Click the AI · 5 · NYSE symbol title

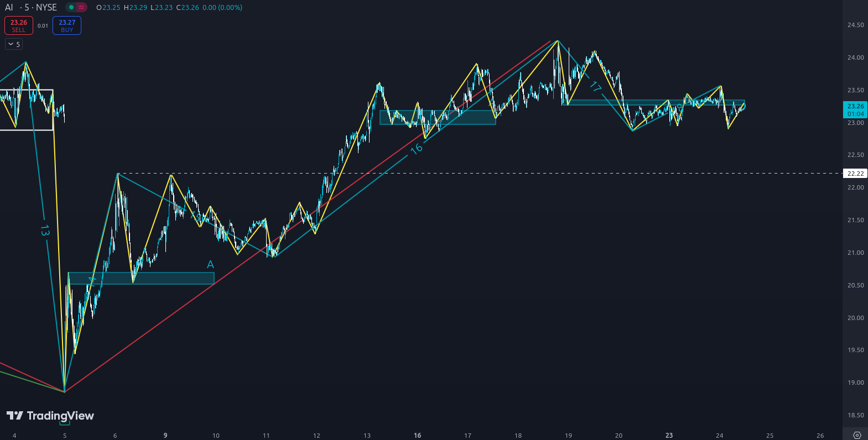(31, 8)
